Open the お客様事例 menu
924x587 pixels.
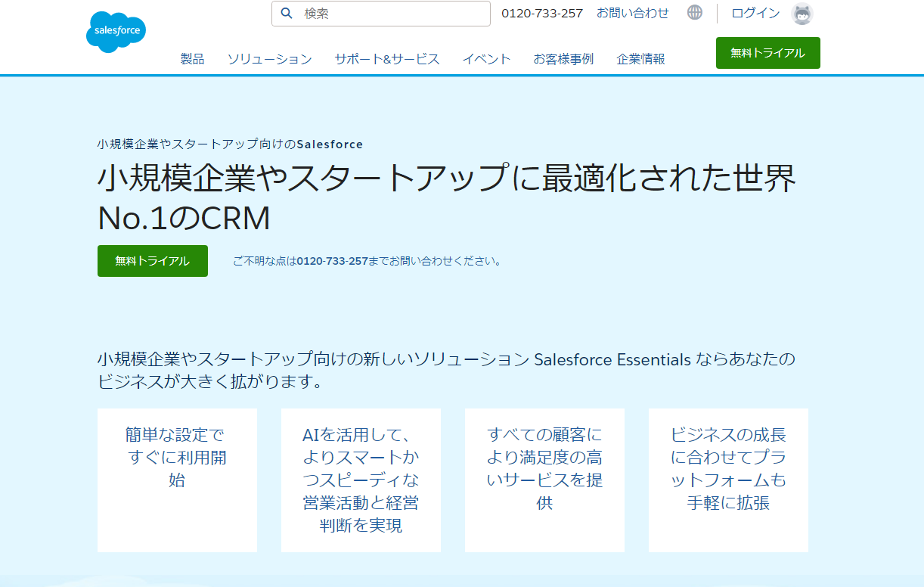tap(563, 59)
